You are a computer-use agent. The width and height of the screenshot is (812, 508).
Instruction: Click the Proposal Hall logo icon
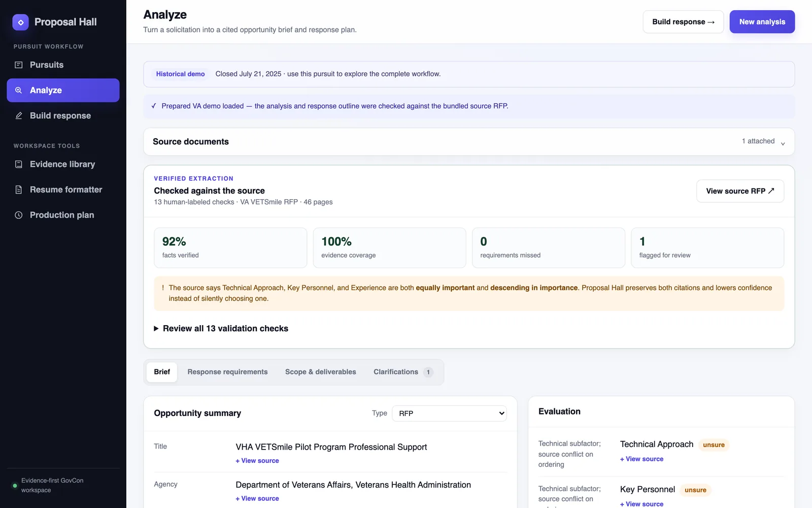20,22
